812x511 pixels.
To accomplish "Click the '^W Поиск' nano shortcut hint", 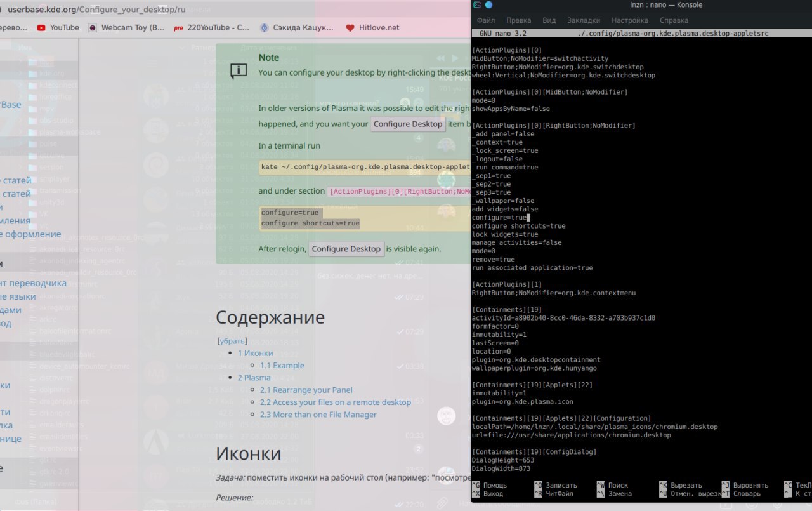I will (612, 485).
